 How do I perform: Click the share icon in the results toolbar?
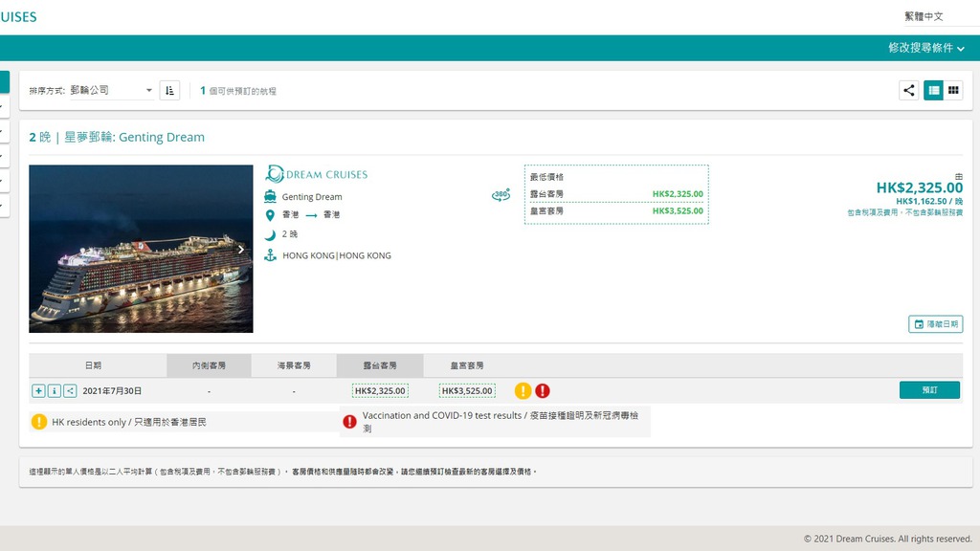[909, 91]
